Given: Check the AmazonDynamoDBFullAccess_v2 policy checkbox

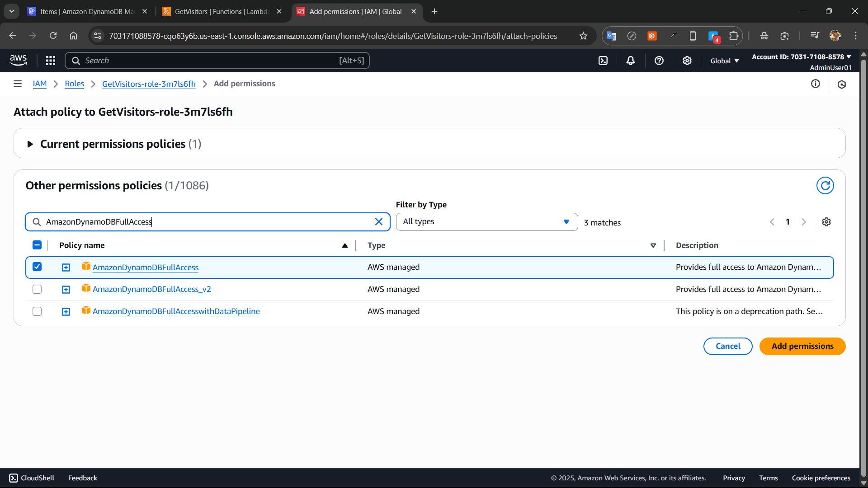Looking at the screenshot, I should tap(37, 289).
